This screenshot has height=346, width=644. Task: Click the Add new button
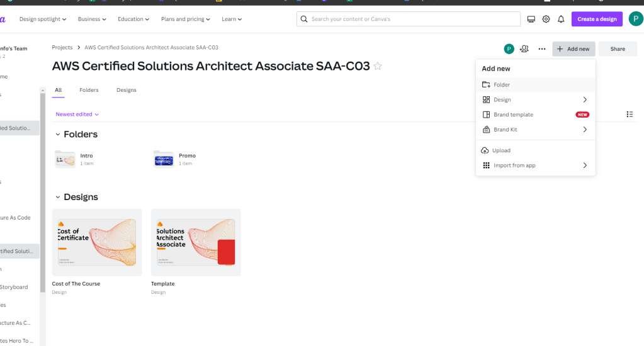(x=573, y=49)
